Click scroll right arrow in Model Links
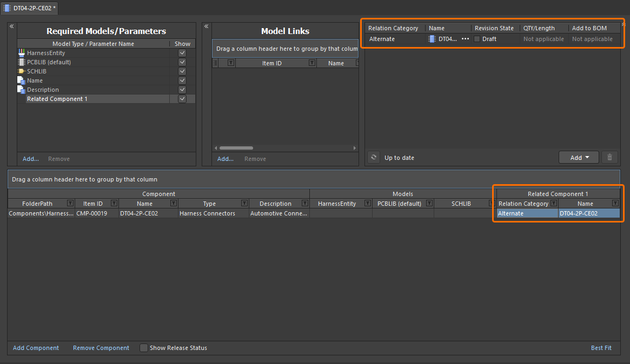Viewport: 630px width, 364px height. [354, 148]
